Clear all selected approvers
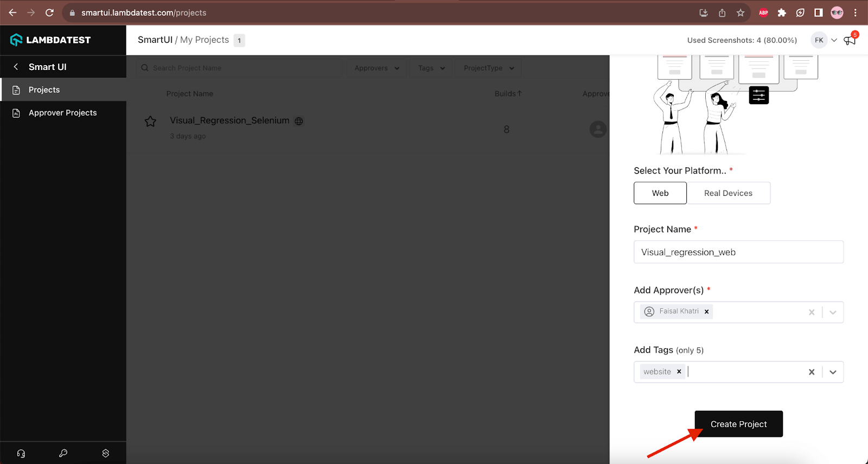 click(812, 312)
